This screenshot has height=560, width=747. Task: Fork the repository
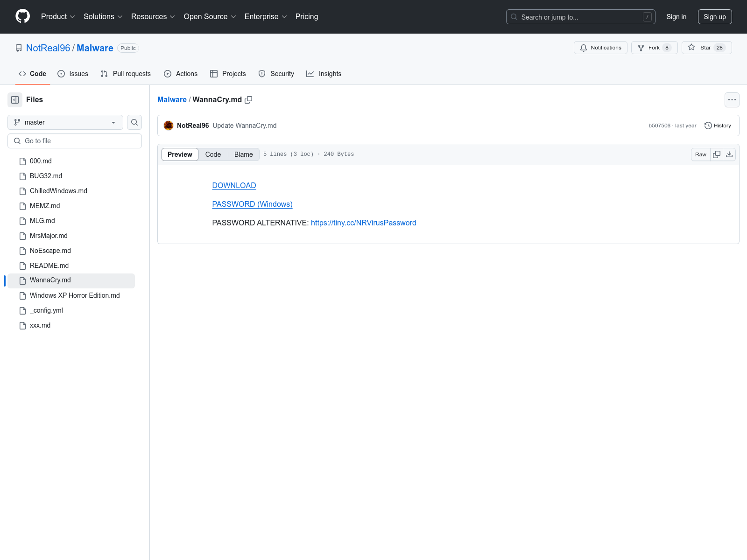coord(654,48)
